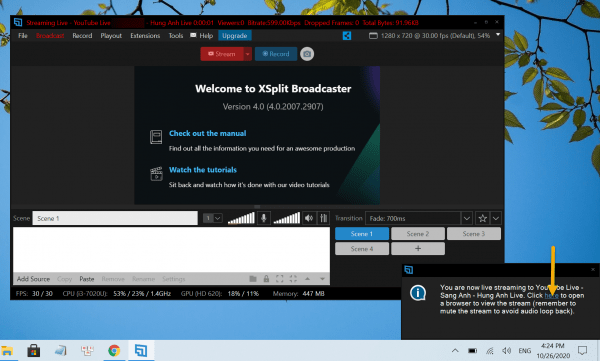Open Microsoft Store from taskbar

[x=34, y=350]
